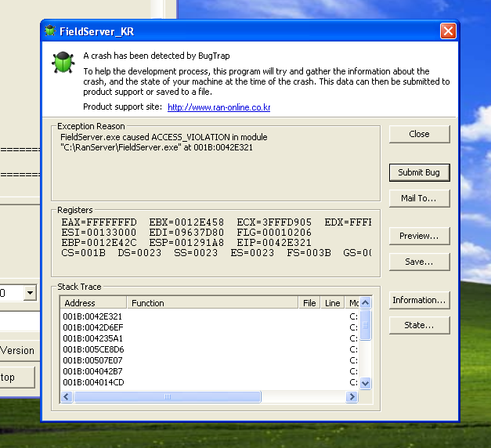Close the FieldServer_KR crash dialog
This screenshot has height=448, width=491.
(448, 31)
